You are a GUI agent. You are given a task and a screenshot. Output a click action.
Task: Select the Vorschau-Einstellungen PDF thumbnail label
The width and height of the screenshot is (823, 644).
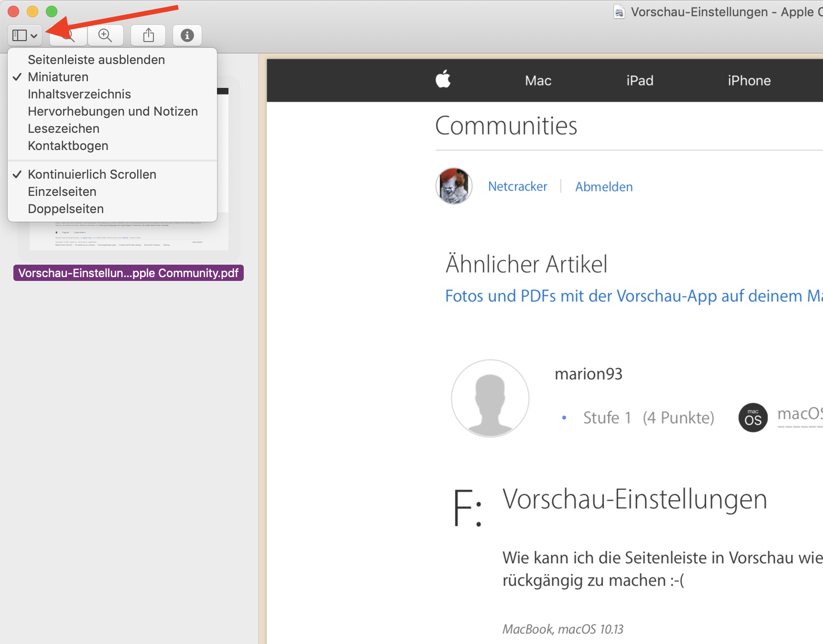128,273
